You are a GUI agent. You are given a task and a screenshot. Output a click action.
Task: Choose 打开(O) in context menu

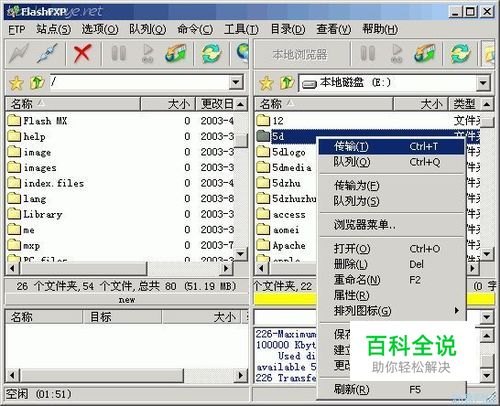click(x=392, y=249)
